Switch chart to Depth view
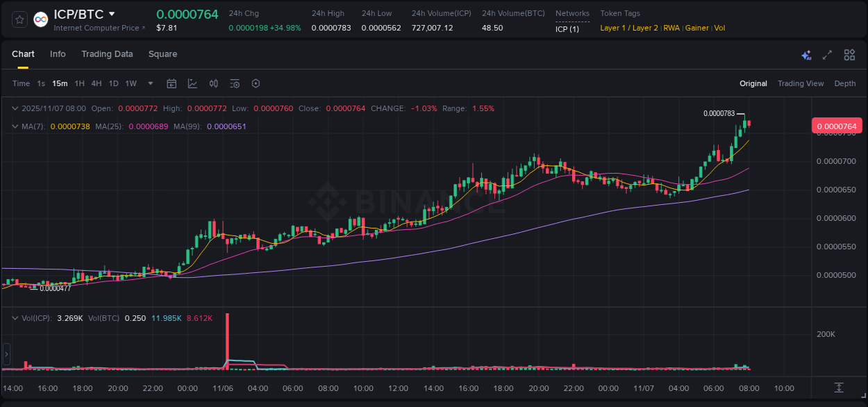 click(845, 83)
